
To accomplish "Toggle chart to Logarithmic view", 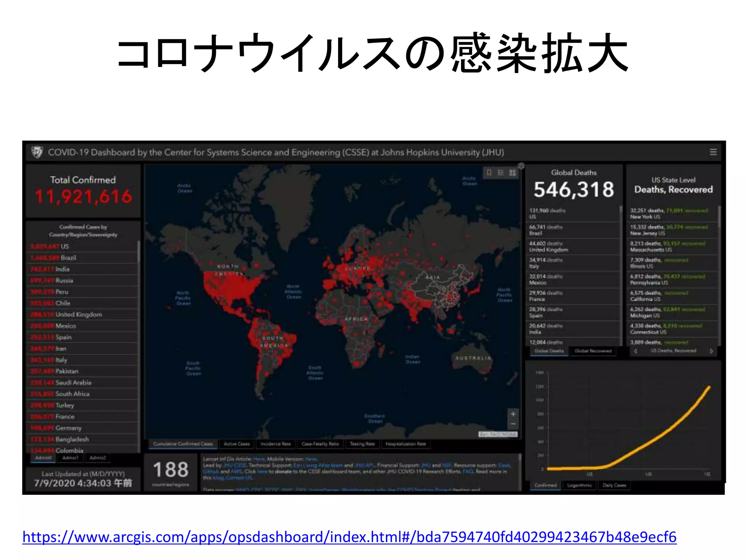I will click(x=579, y=485).
